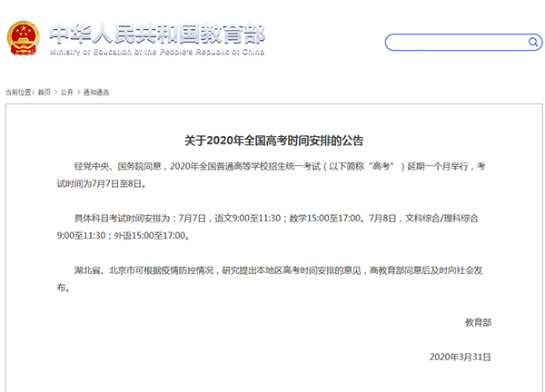
Task: Click the announcement title 关于2020年全国高考时间安排的公告
Action: coord(274,141)
